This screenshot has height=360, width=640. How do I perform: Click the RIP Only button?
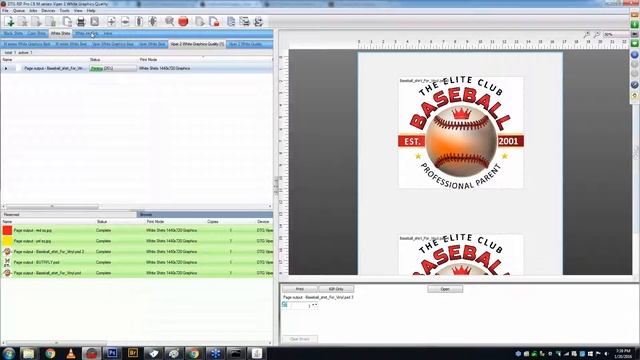tap(336, 289)
